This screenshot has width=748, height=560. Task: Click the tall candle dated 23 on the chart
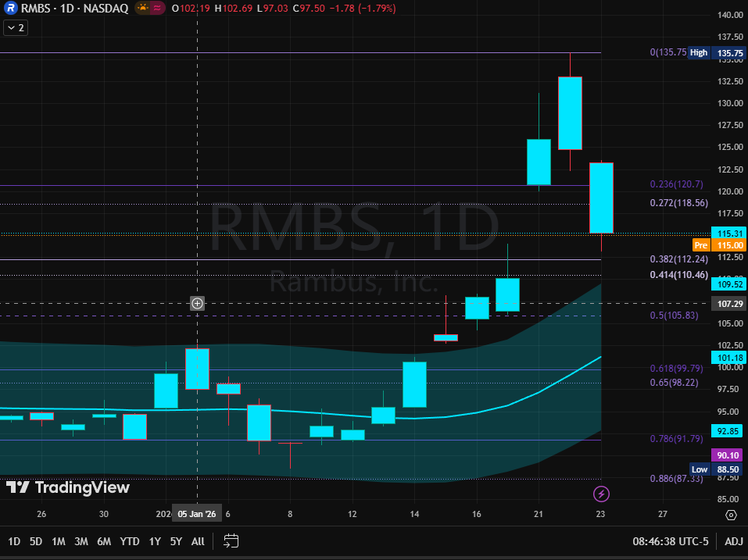tap(601, 198)
